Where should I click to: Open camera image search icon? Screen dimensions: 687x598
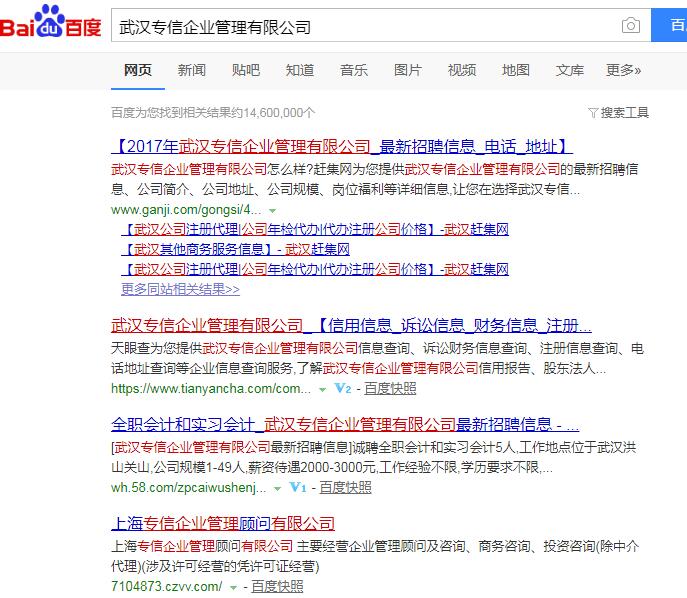point(630,25)
